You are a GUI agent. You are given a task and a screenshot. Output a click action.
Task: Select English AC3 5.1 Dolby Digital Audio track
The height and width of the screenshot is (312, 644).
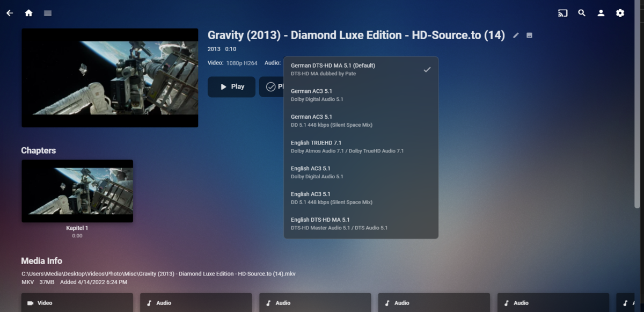[x=361, y=172]
